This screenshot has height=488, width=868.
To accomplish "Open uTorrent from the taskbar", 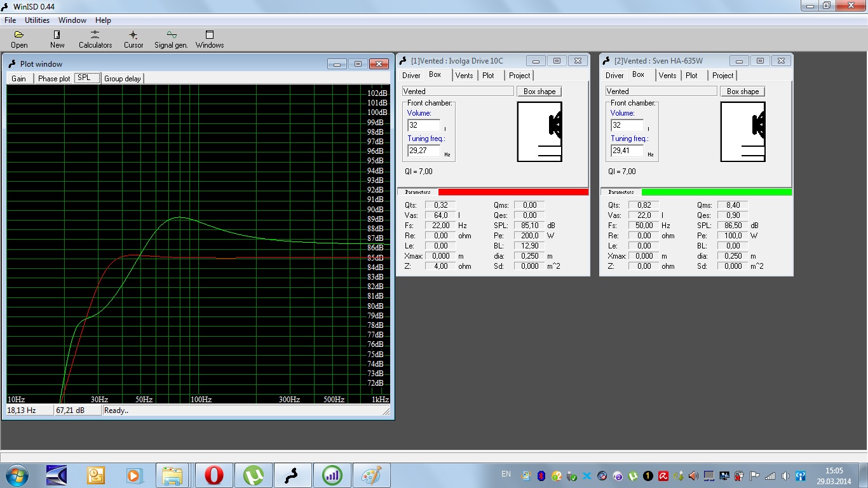I will point(254,475).
